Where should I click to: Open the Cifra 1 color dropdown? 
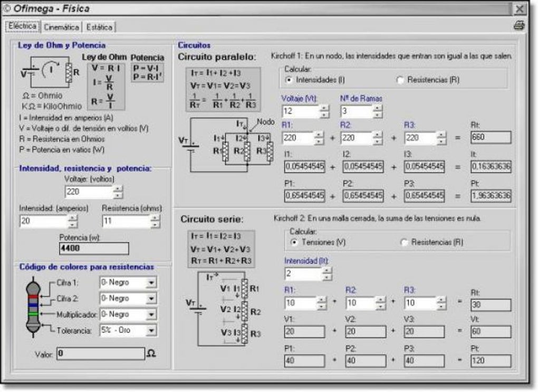(151, 283)
